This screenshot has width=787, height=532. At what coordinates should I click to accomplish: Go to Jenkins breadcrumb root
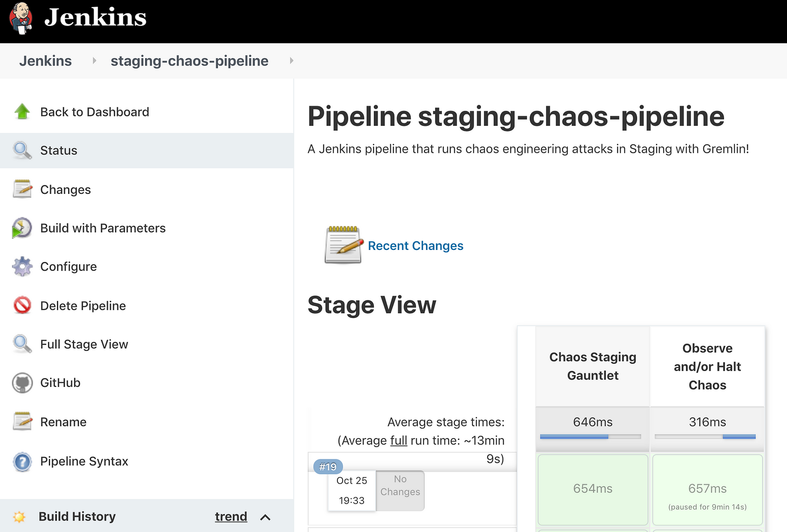tap(45, 61)
